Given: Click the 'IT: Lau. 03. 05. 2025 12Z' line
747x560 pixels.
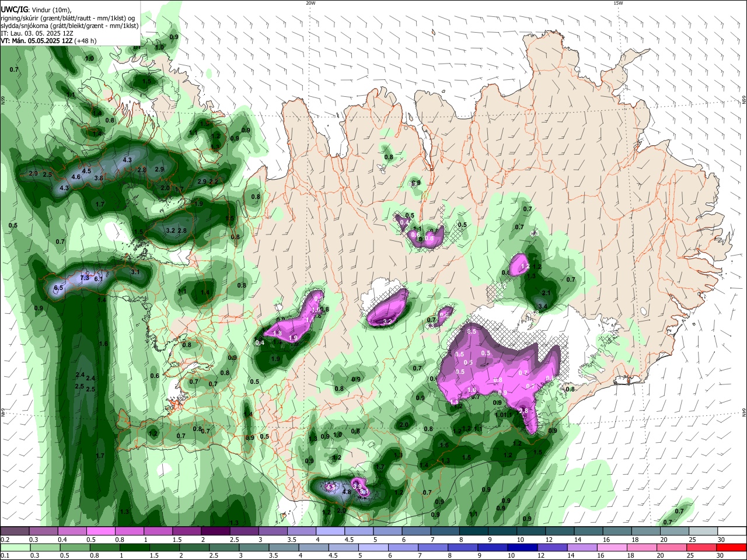Looking at the screenshot, I should click(37, 33).
